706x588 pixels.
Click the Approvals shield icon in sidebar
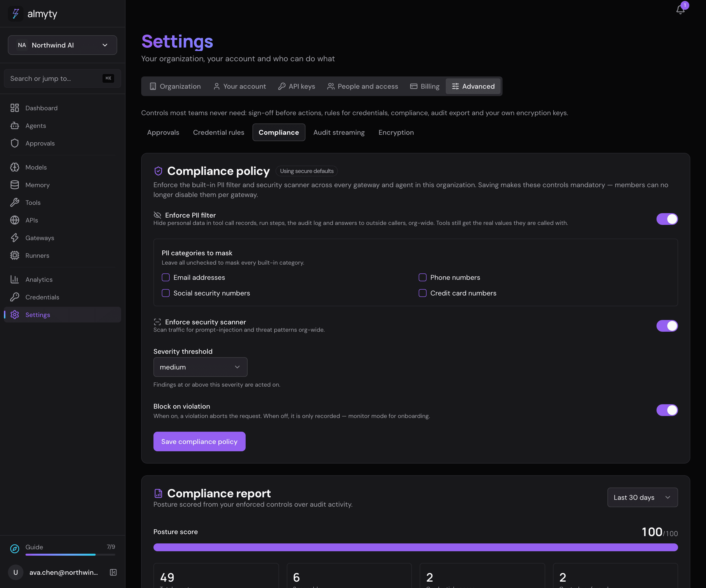(14, 143)
